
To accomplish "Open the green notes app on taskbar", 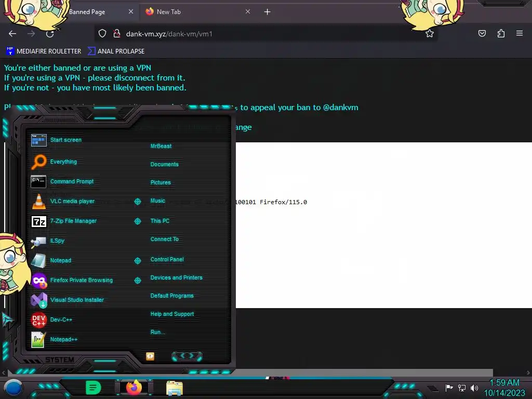I will (x=94, y=388).
